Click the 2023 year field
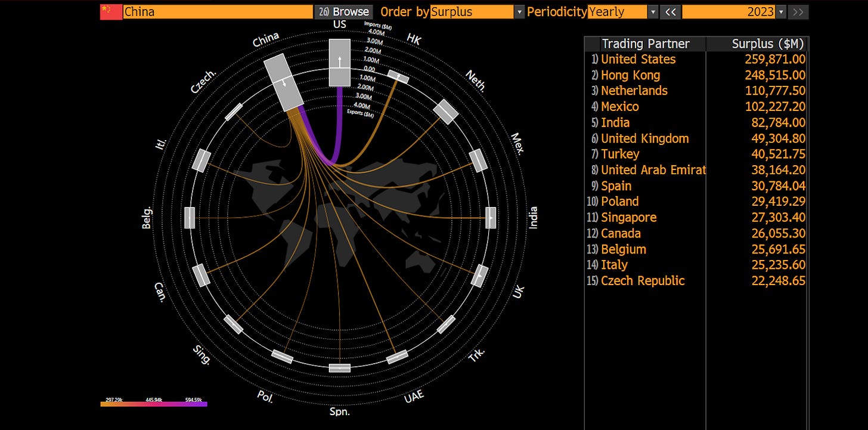The height and width of the screenshot is (430, 868). 728,12
